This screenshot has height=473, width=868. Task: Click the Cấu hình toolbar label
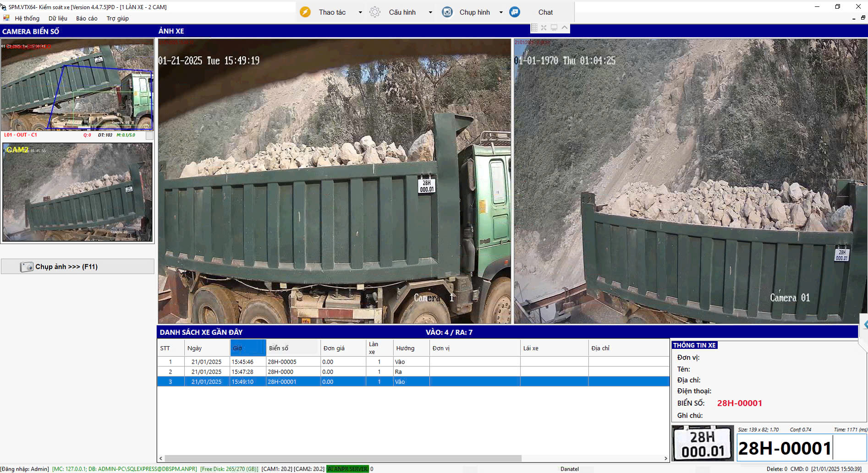[402, 12]
